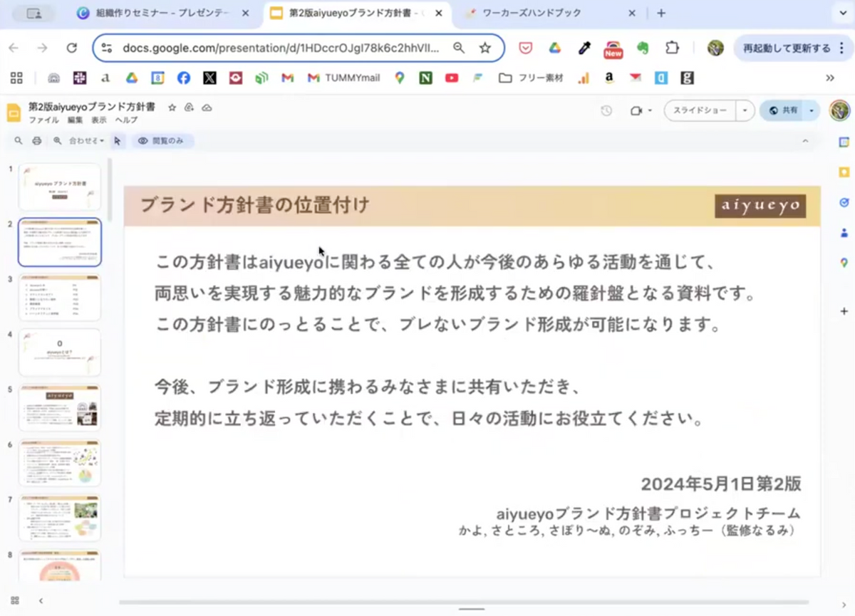Select the slide 5 thumbnail
This screenshot has height=616, width=855.
(60, 408)
